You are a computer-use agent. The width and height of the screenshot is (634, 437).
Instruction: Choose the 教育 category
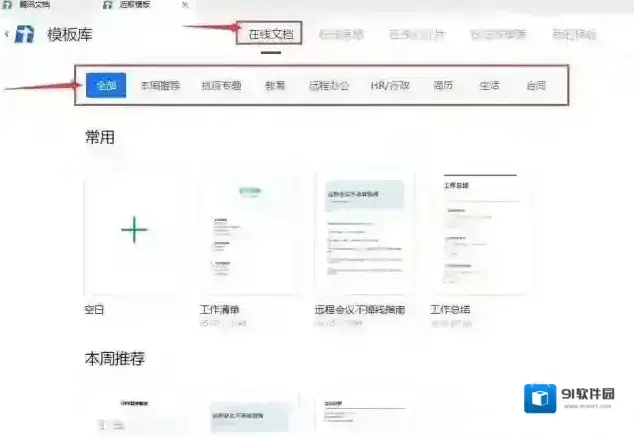tap(275, 86)
